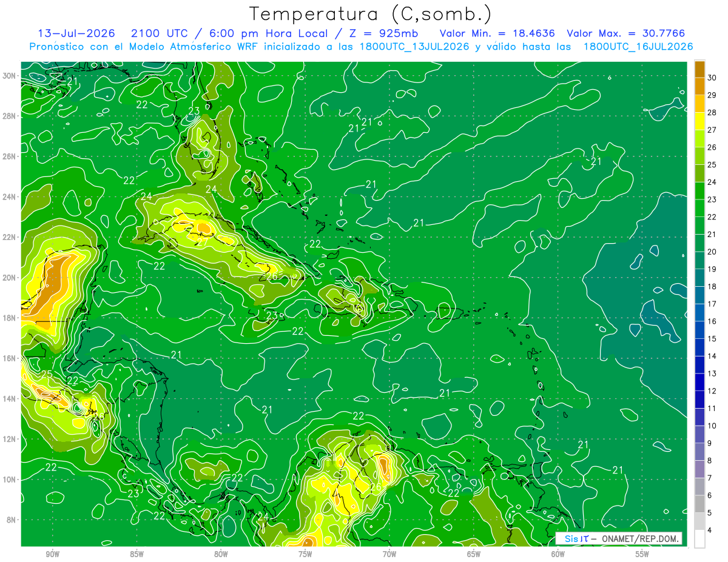Select the date text '13-Jul-2026'
The image size is (728, 562).
coord(75,33)
